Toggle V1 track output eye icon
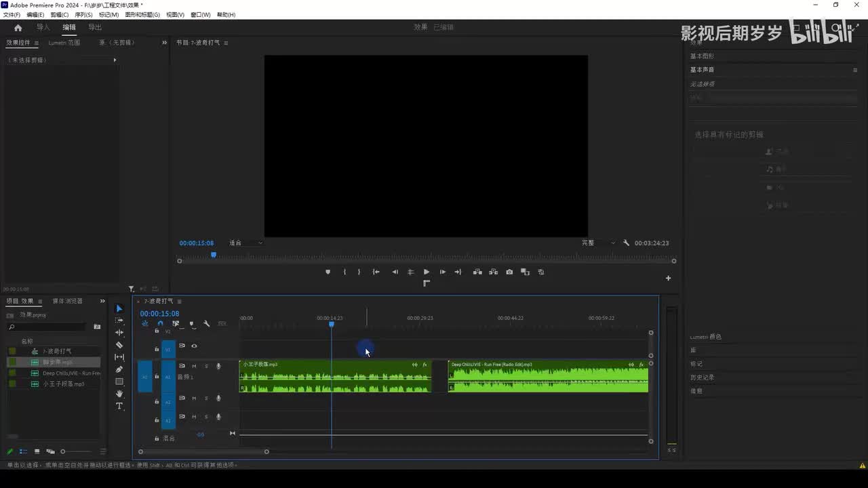The image size is (868, 488). [194, 346]
